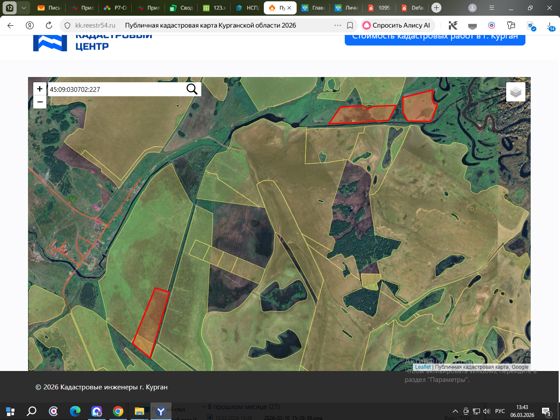Screen dimensions: 560x420
Task: Click the map search magnifier icon
Action: coord(192,89)
